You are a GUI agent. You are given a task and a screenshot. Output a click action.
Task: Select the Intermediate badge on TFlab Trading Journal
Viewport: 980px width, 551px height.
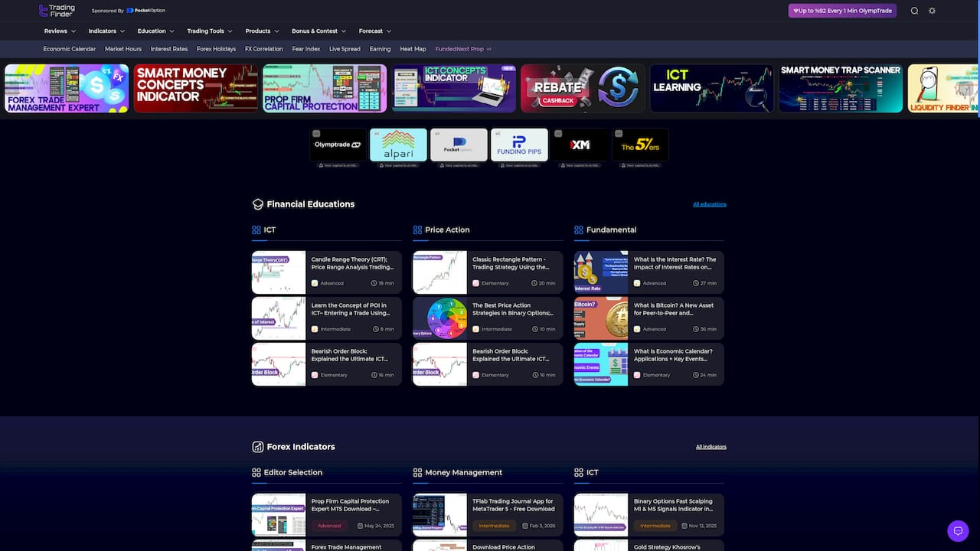495,526
